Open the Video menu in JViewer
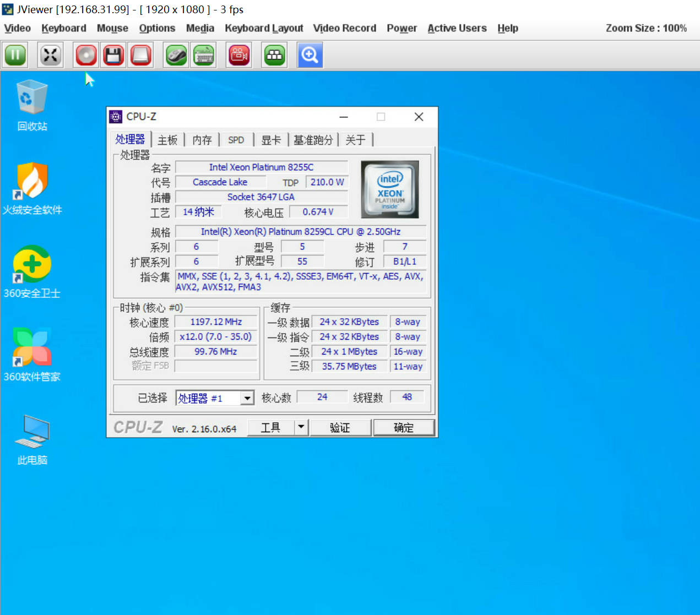This screenshot has width=700, height=615. click(x=18, y=28)
